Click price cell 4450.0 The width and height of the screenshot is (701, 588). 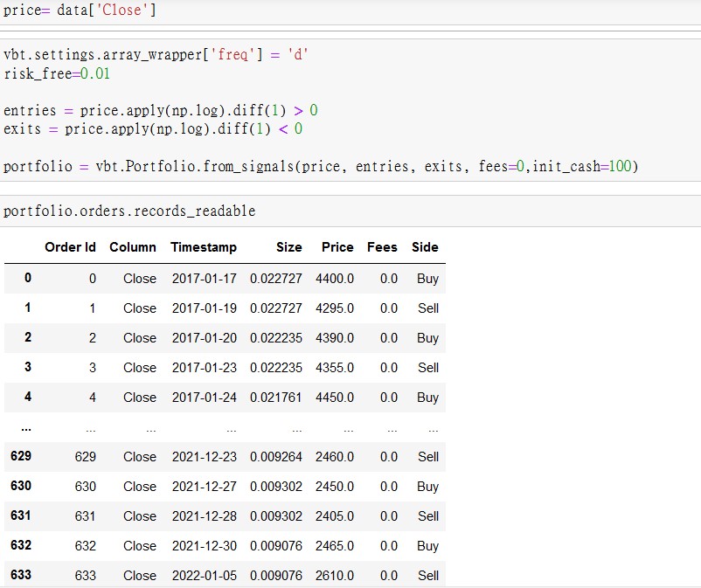point(335,398)
